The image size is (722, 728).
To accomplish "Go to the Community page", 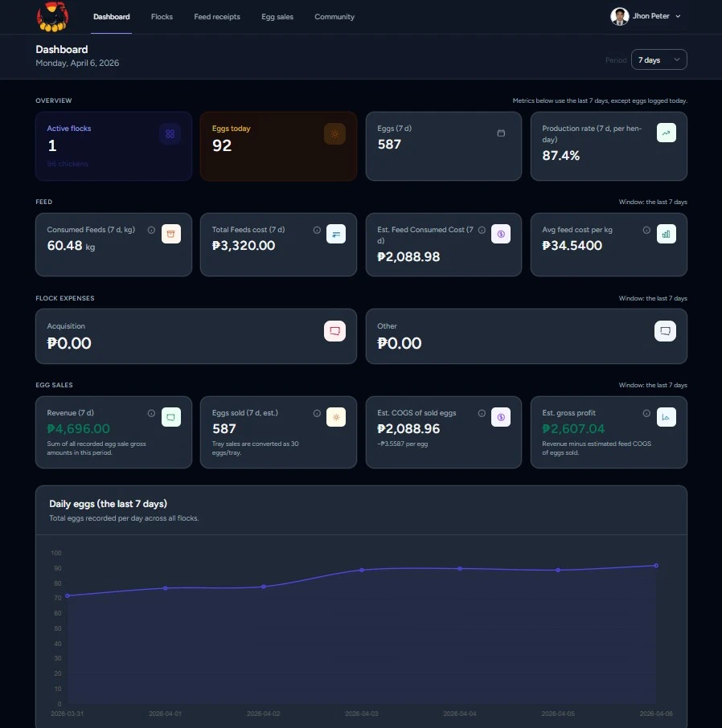I will click(334, 16).
